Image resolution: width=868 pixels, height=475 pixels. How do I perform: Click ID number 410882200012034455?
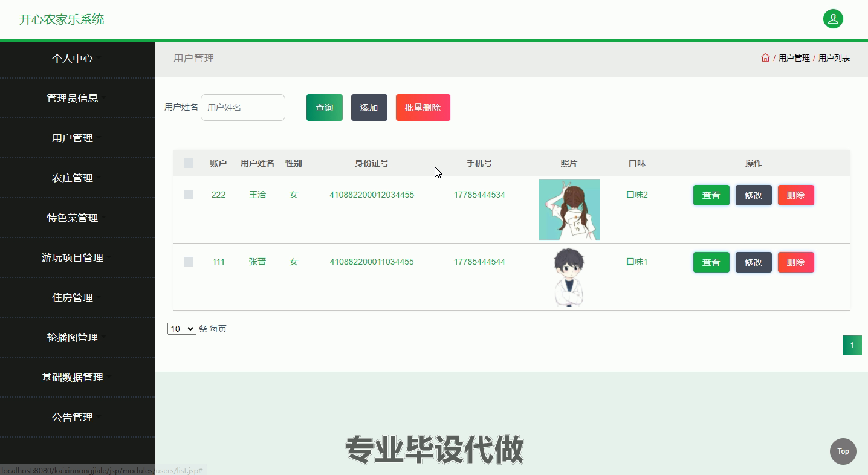click(x=372, y=195)
